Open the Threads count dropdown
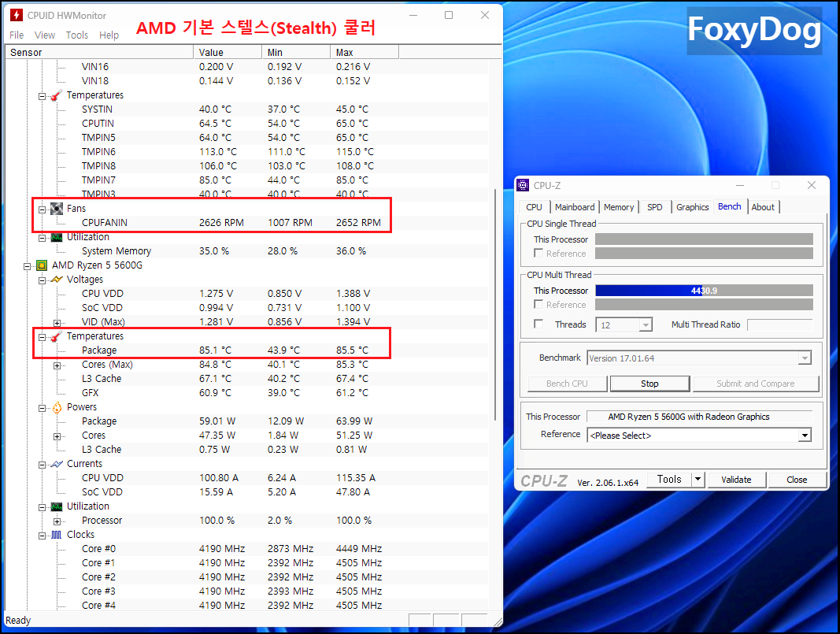This screenshot has width=840, height=634. (x=646, y=324)
